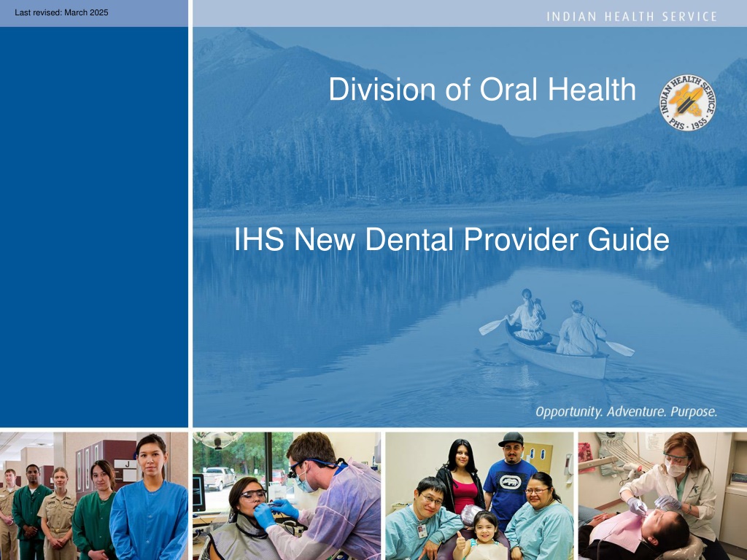
Task: Open the photo of uniformed dental staff group
Action: click(94, 496)
